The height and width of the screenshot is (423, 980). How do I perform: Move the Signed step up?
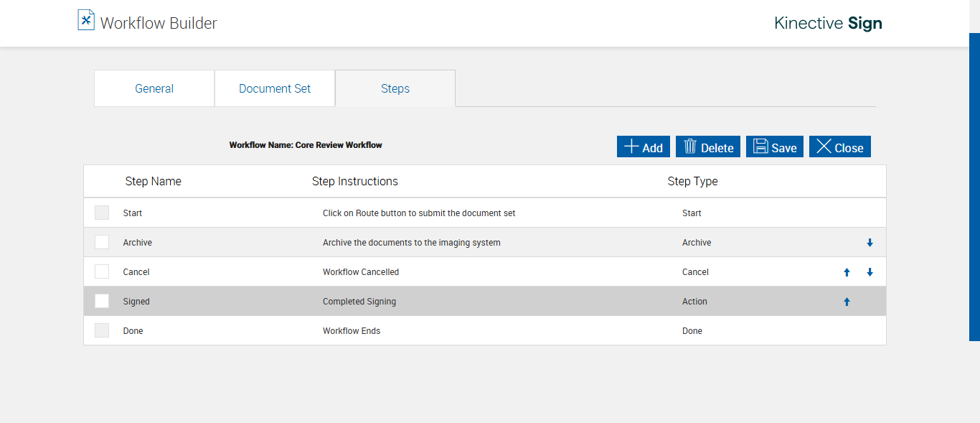(x=847, y=302)
